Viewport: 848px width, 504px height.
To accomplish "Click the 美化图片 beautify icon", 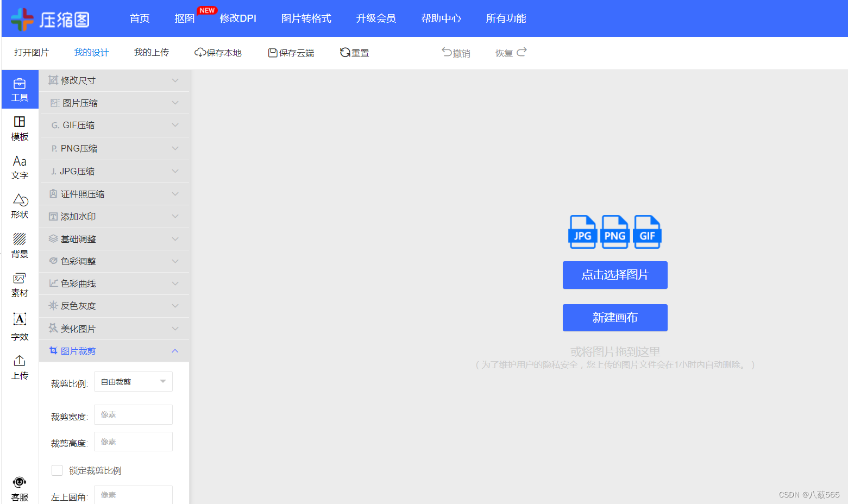I will point(53,328).
